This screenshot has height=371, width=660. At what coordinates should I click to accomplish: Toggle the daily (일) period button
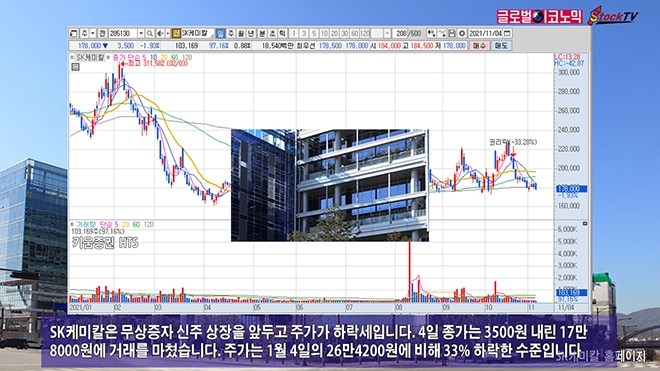(x=220, y=33)
